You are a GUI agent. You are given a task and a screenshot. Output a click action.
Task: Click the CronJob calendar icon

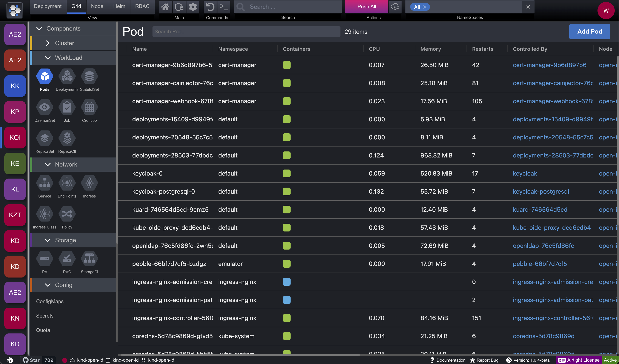click(x=89, y=107)
